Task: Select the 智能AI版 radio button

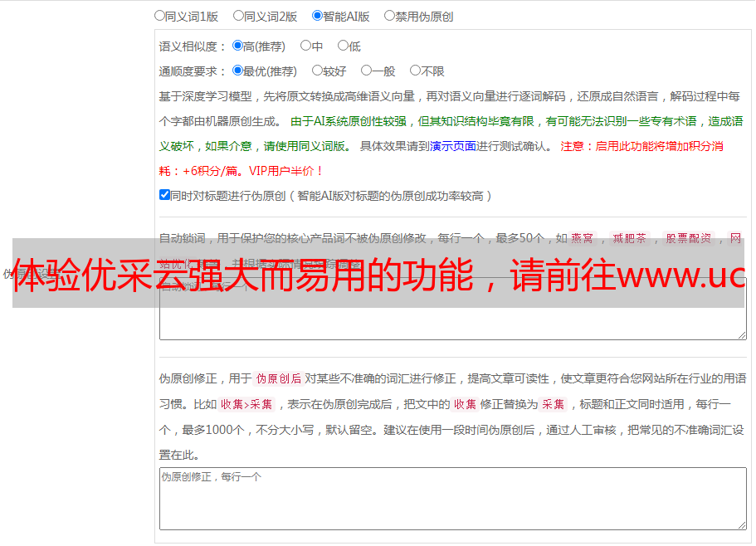Action: coord(317,16)
